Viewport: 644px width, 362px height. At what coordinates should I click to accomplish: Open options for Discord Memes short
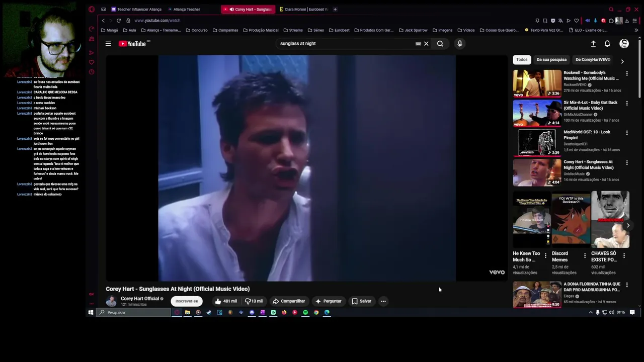coord(585,256)
